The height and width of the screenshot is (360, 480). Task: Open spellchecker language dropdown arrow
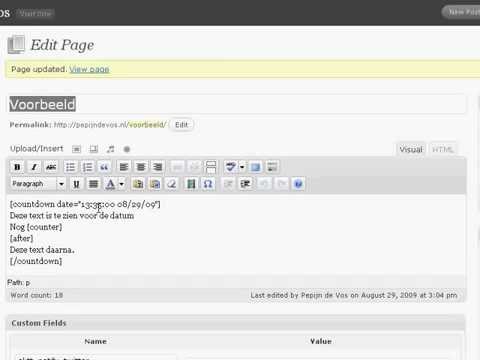(242, 167)
